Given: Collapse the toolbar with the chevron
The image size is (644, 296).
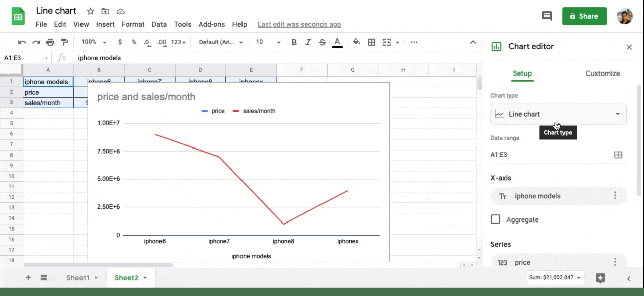Looking at the screenshot, I should [473, 42].
